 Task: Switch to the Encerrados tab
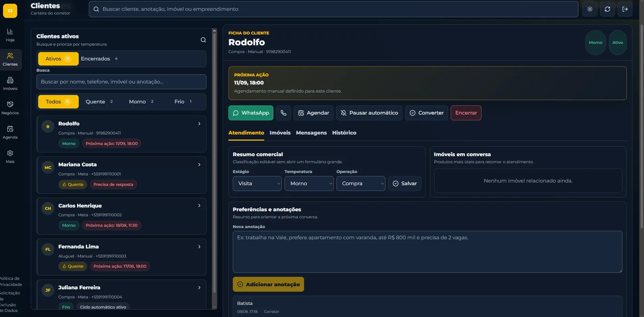pyautogui.click(x=99, y=59)
